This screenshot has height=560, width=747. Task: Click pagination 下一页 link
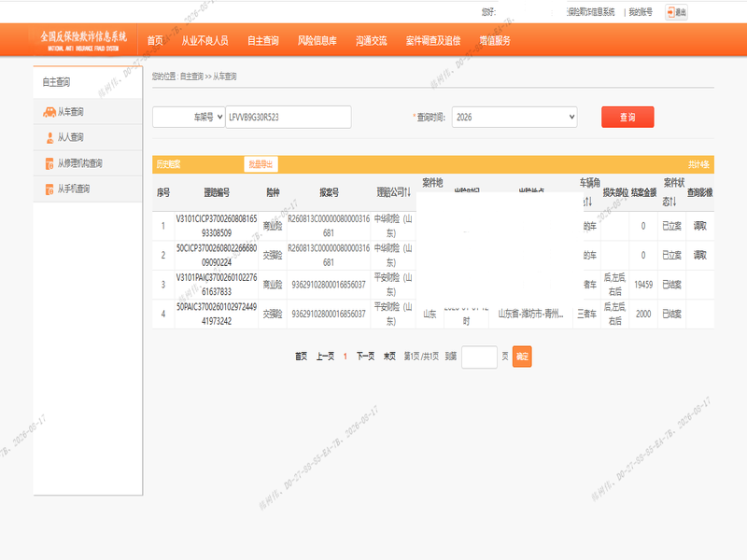[x=365, y=357]
